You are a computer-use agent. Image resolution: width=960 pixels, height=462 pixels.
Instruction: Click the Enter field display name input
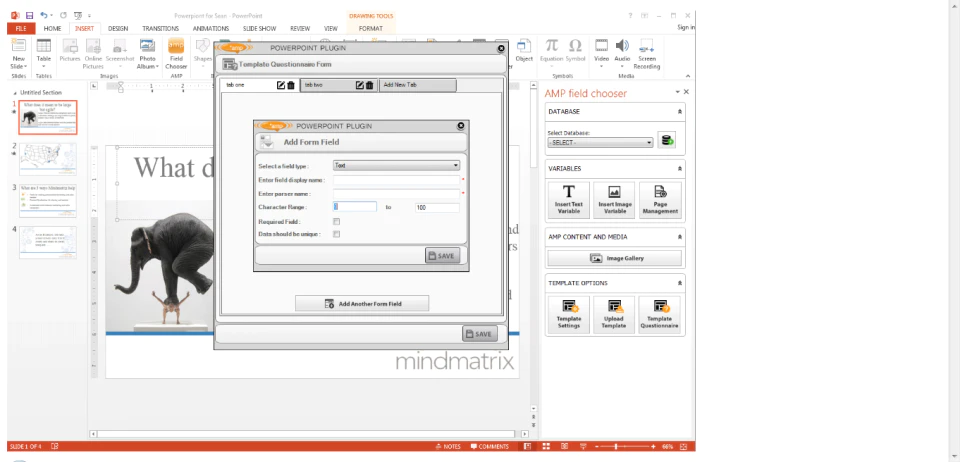tap(396, 180)
